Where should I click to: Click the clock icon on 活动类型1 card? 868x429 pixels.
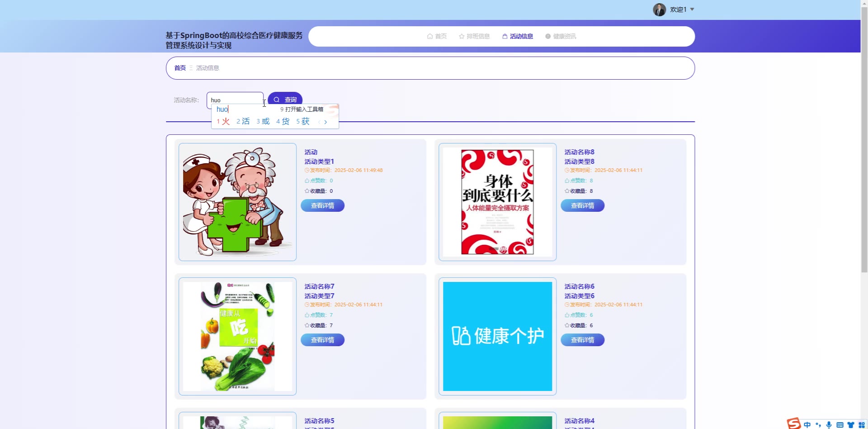tap(307, 170)
